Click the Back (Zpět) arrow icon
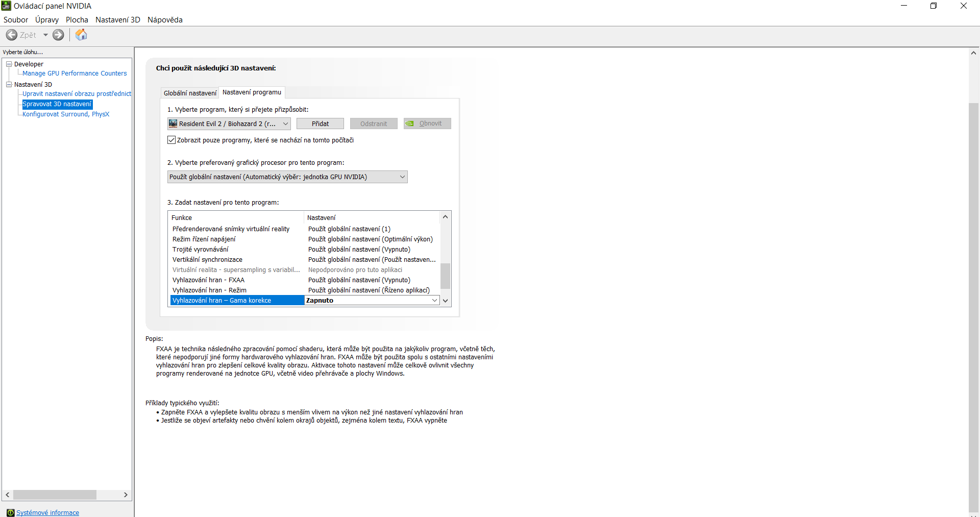The image size is (980, 517). pos(12,35)
